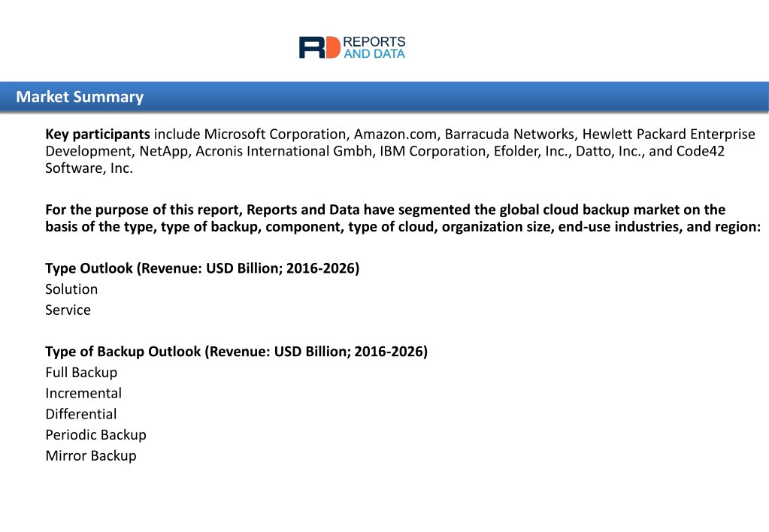Click the 'Type of Backup Outlook' heading

236,352
